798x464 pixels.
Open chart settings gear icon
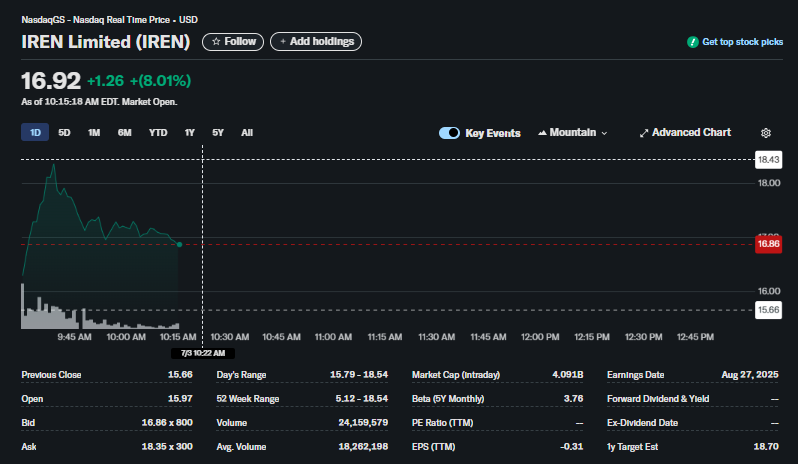(x=765, y=133)
